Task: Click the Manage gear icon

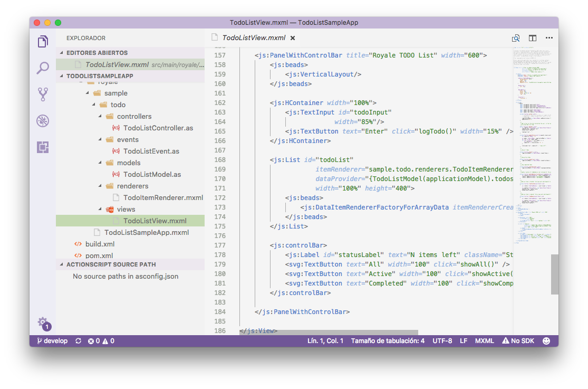Action: pyautogui.click(x=43, y=322)
